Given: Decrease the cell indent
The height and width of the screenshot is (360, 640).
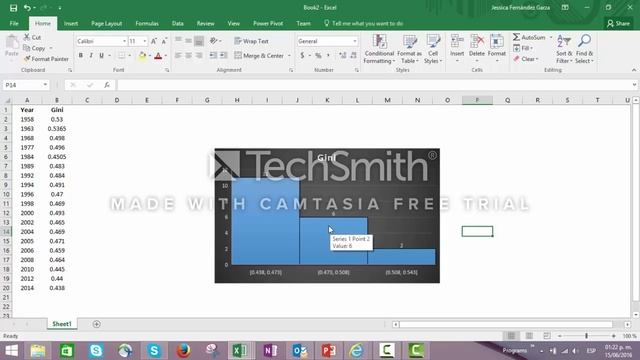Looking at the screenshot, I should (x=213, y=56).
